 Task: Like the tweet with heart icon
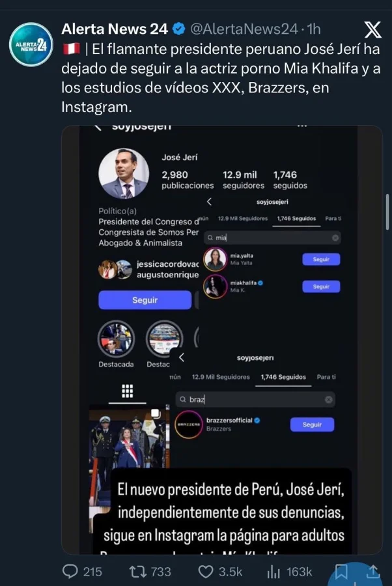tap(206, 571)
